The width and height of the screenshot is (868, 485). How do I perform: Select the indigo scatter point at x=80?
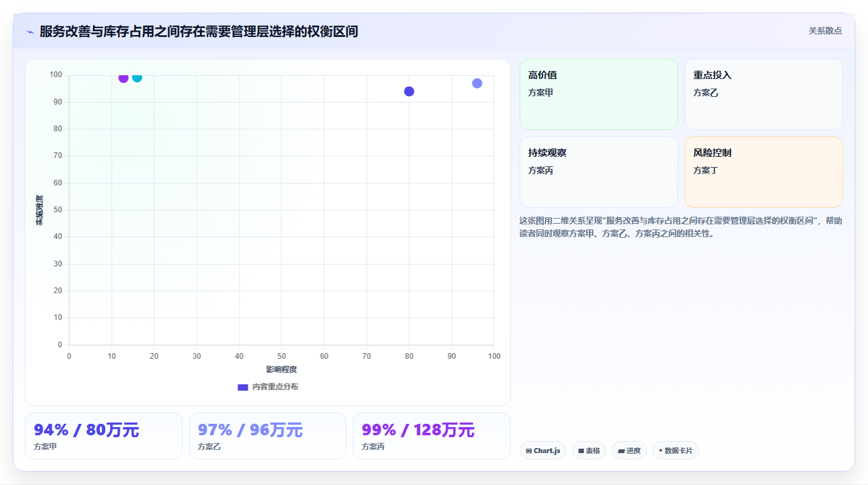[409, 91]
